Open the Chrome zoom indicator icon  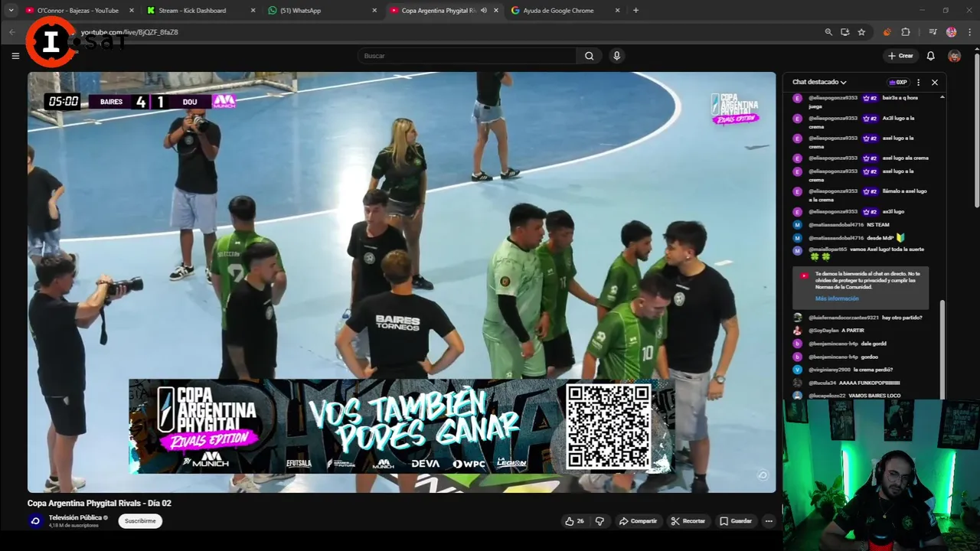click(828, 32)
